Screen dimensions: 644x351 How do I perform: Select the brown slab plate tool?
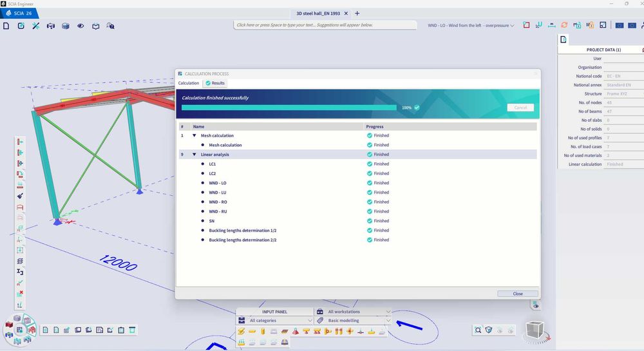(x=285, y=331)
